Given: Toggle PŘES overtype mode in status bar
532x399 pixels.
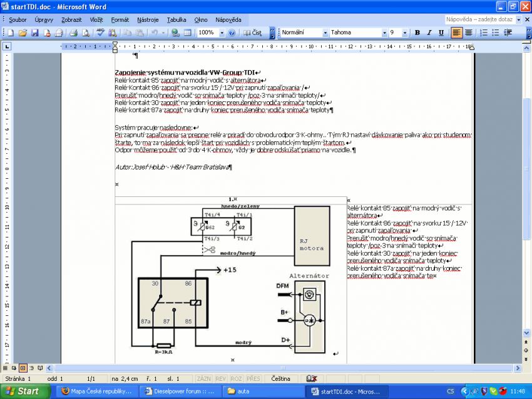Looking at the screenshot, I should point(253,378).
